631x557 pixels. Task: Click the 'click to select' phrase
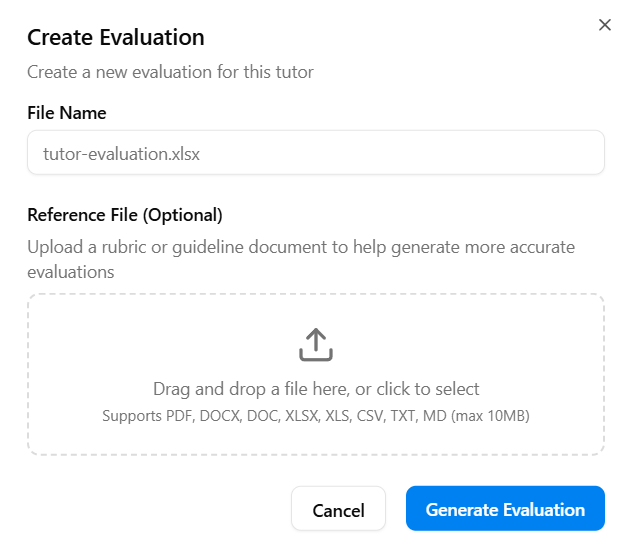click(429, 389)
